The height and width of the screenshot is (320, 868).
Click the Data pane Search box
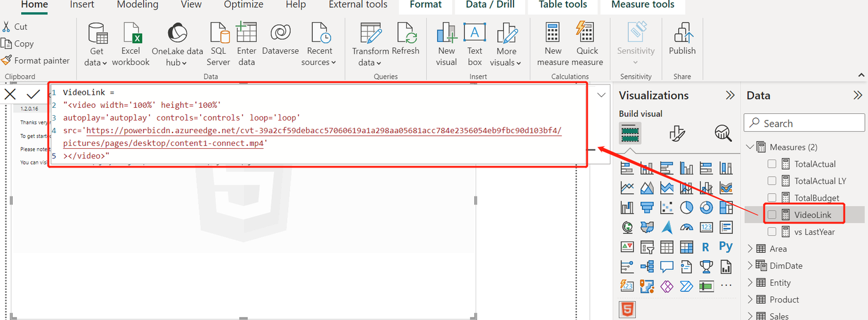(x=804, y=123)
